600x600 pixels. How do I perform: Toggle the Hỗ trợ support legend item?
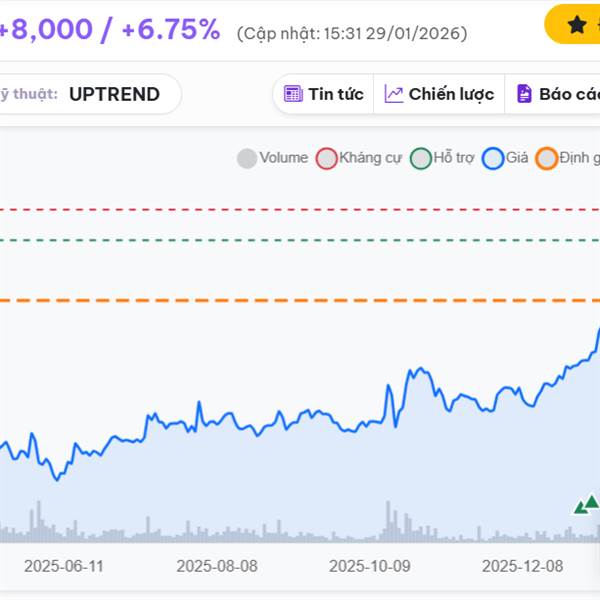420,158
